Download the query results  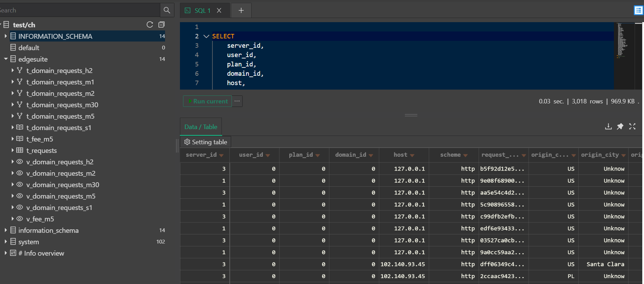coord(608,127)
